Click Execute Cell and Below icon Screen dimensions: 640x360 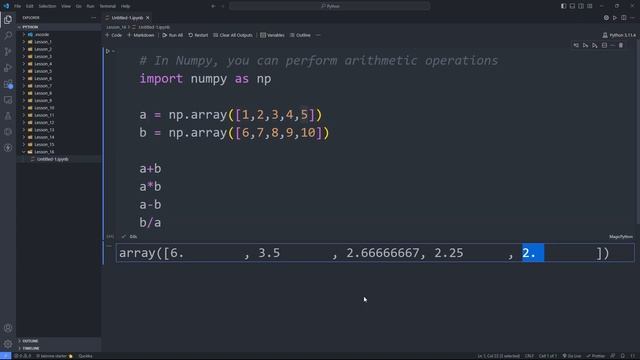(595, 45)
